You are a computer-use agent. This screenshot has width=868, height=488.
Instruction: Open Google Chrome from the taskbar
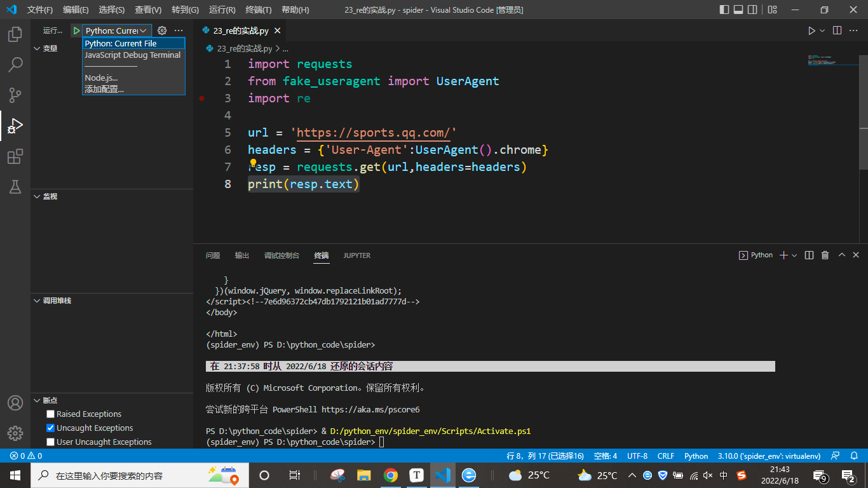[391, 475]
